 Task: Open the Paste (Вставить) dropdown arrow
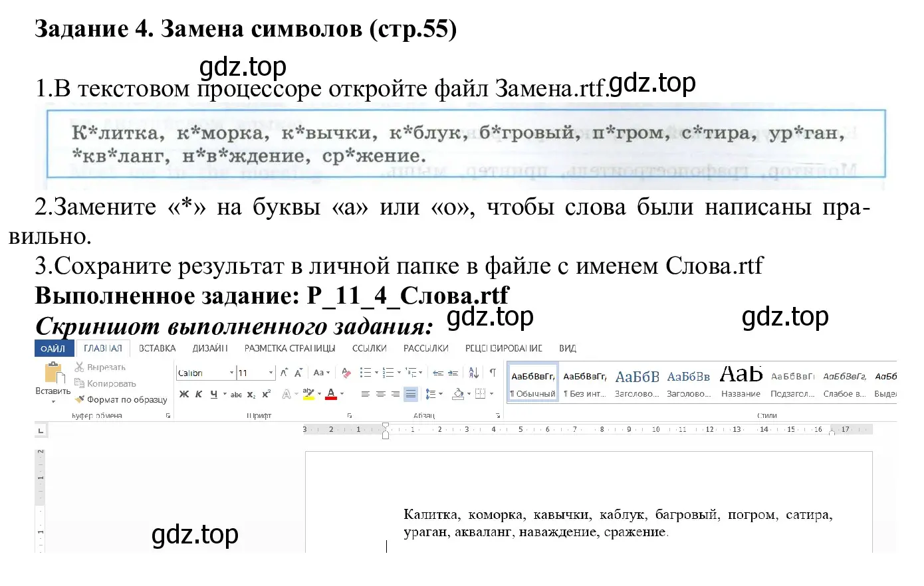click(53, 401)
